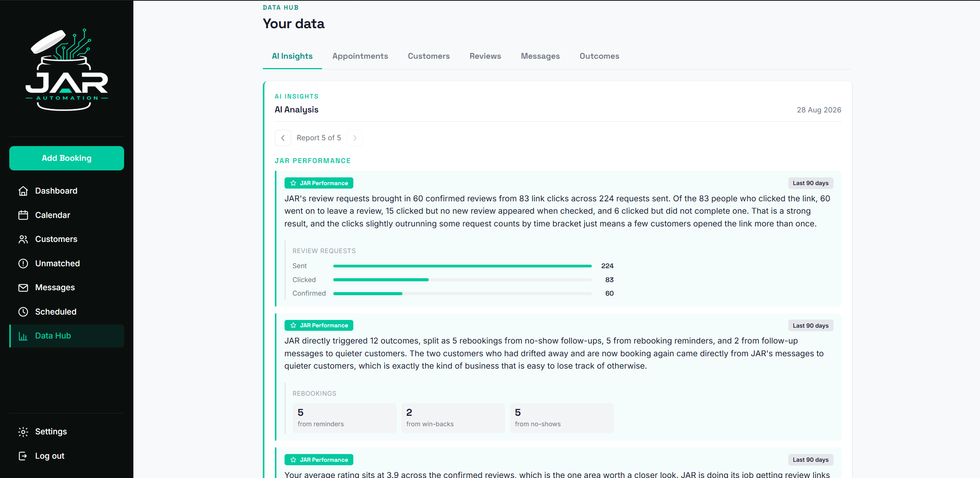980x478 pixels.
Task: Open Dashboard from the sidebar
Action: point(66,191)
